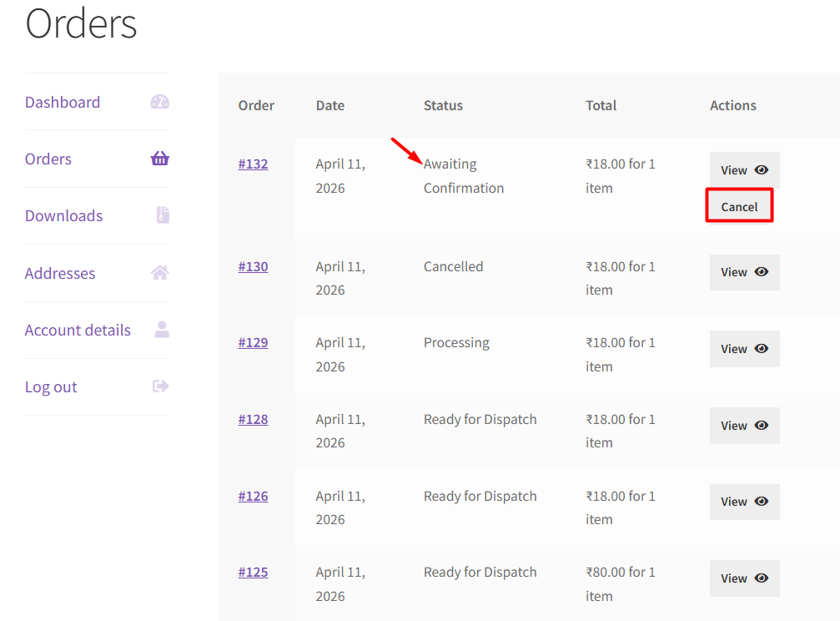Open order #130 link

point(253,266)
